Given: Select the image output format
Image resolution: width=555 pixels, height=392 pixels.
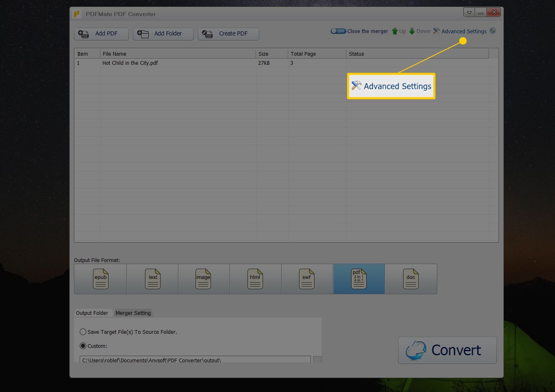Looking at the screenshot, I should [204, 279].
